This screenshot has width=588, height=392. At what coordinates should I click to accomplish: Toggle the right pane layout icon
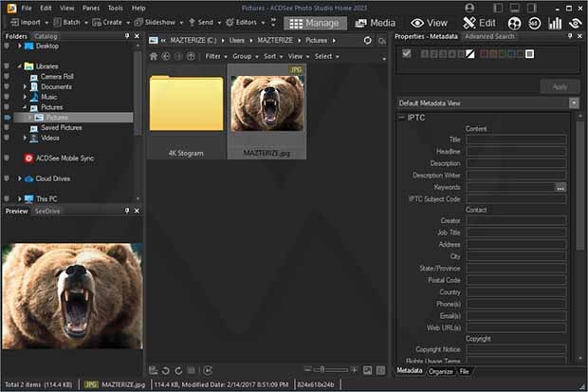tap(532, 8)
